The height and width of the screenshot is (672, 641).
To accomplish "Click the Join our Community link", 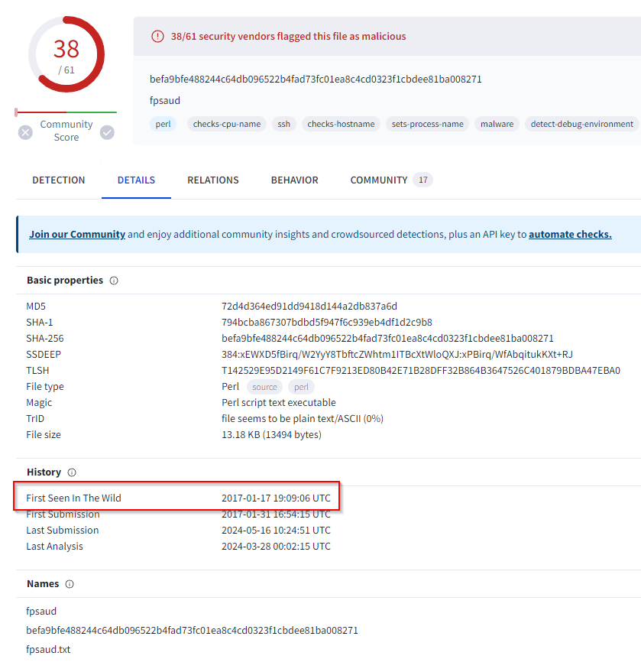I will click(x=77, y=235).
